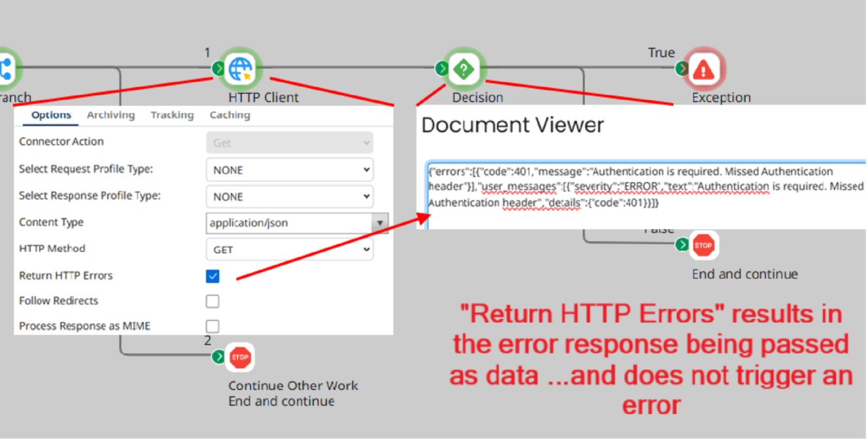This screenshot has height=439, width=868.
Task: Check Process Response as MIME
Action: [212, 326]
